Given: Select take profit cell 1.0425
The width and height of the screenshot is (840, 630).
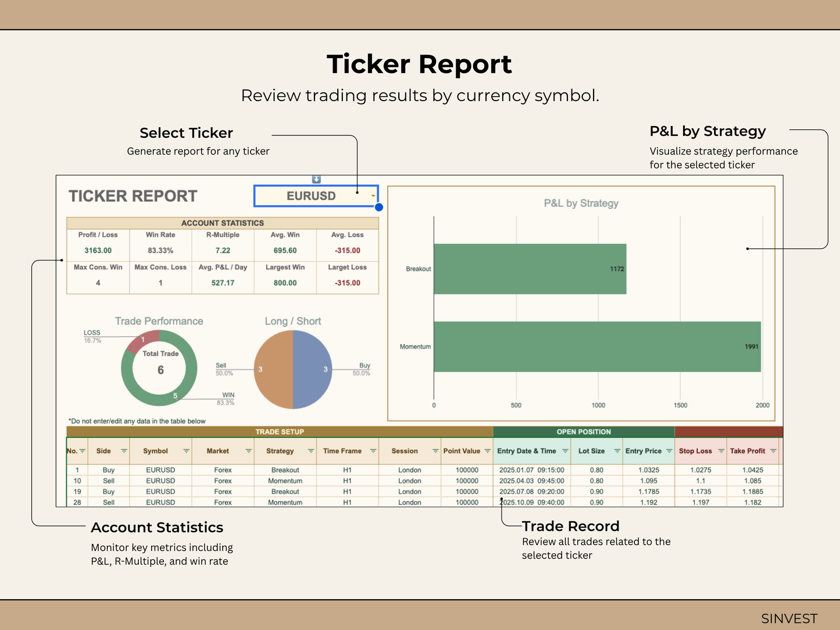Looking at the screenshot, I should [753, 470].
